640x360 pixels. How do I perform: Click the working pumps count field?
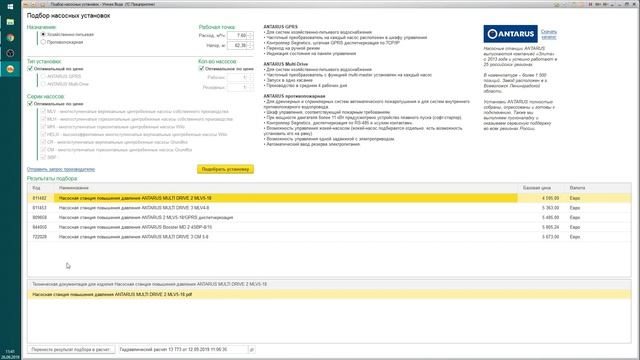(237, 77)
